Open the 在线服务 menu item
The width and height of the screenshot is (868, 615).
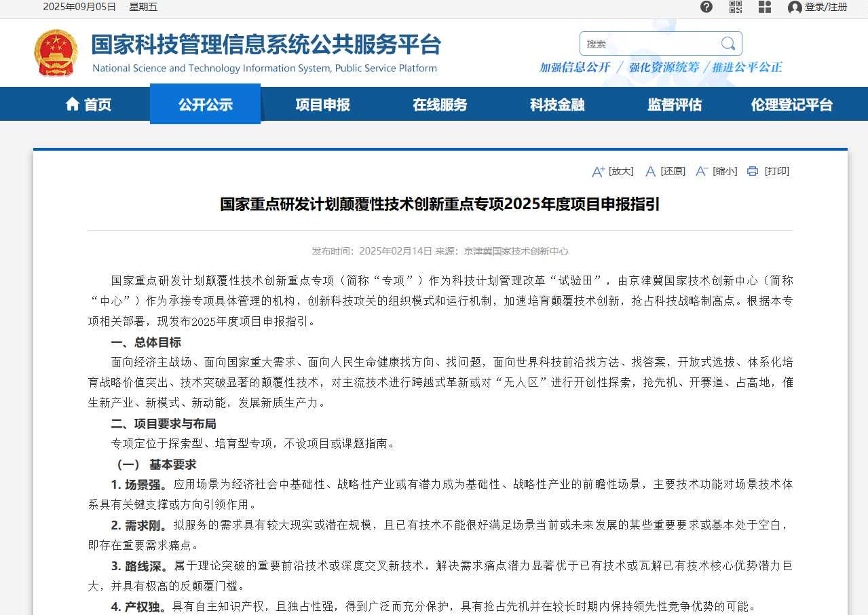coord(440,105)
